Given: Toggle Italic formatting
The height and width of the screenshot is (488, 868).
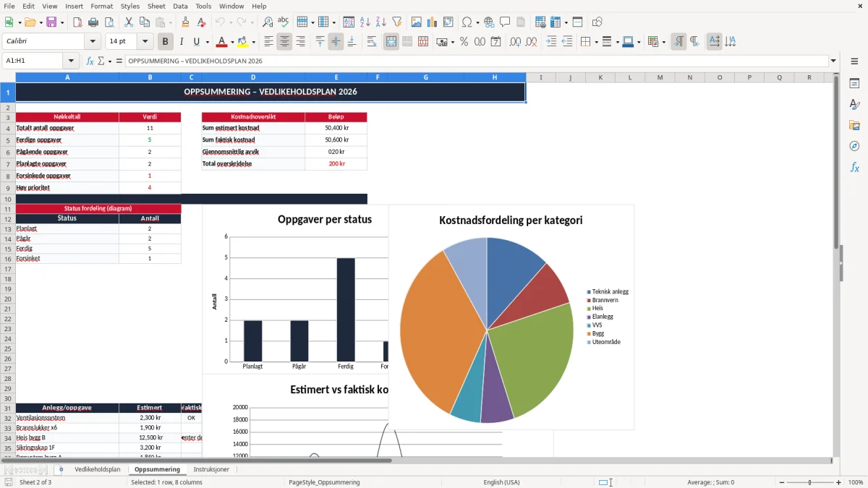Looking at the screenshot, I should coord(181,42).
